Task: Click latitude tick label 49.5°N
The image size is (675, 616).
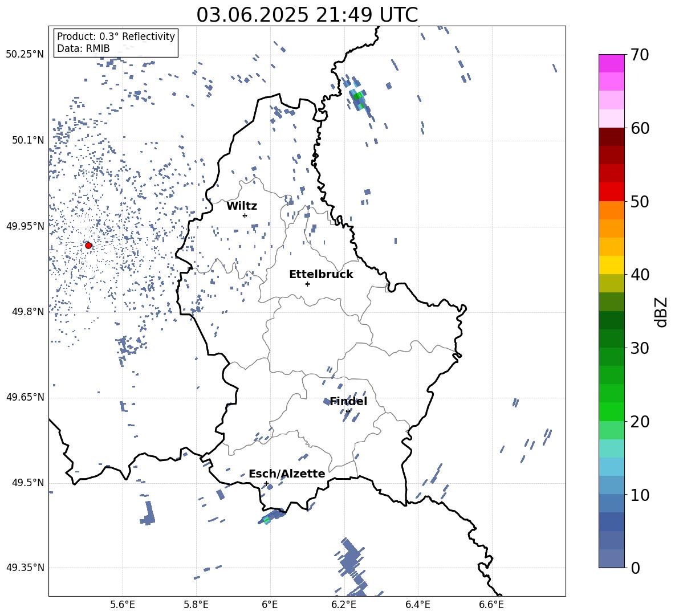Action: [x=28, y=483]
